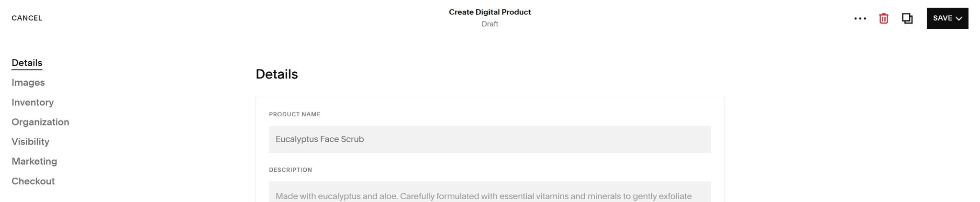Navigate to the Checkout section
Viewport: 980px width, 202px height.
[33, 181]
